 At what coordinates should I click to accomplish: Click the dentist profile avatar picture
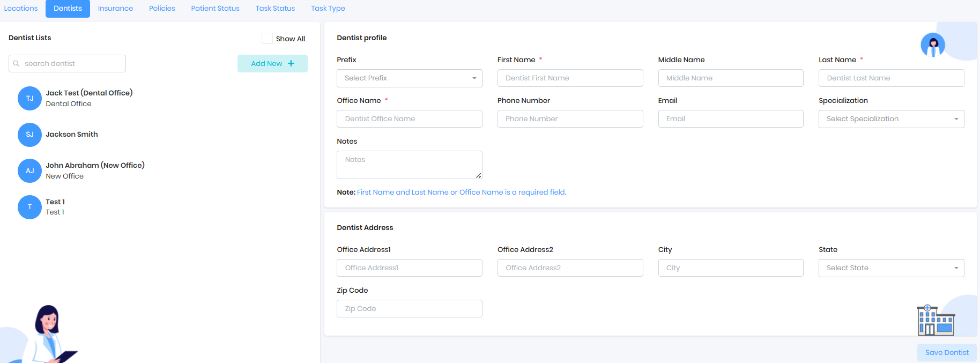[x=933, y=45]
